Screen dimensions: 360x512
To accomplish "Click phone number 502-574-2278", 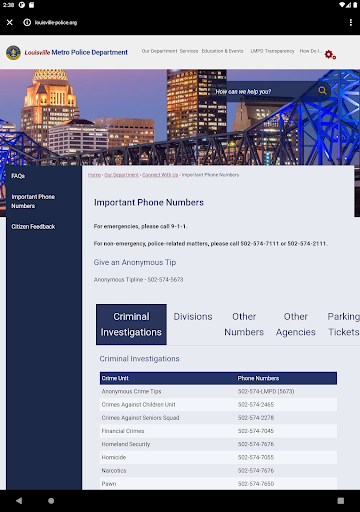I will (x=256, y=418).
